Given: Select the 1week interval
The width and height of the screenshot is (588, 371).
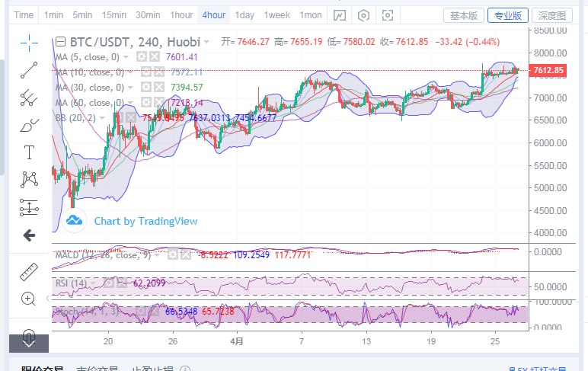Looking at the screenshot, I should coord(276,15).
